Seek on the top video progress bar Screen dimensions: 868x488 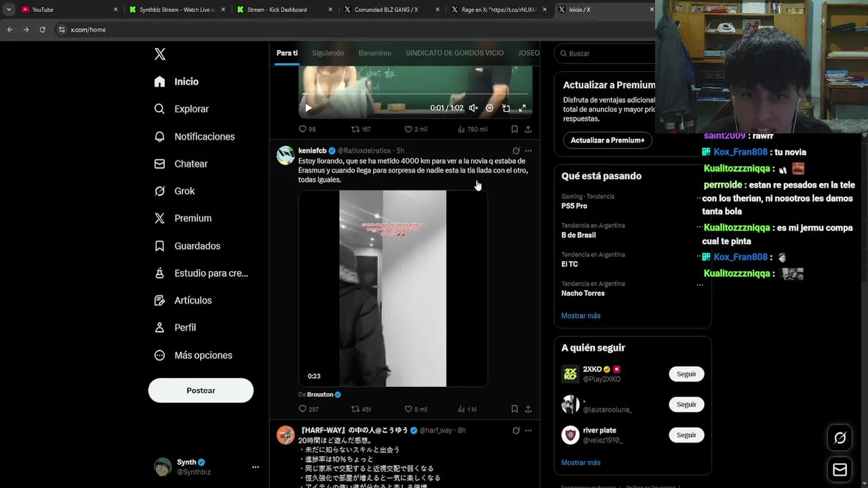point(415,94)
